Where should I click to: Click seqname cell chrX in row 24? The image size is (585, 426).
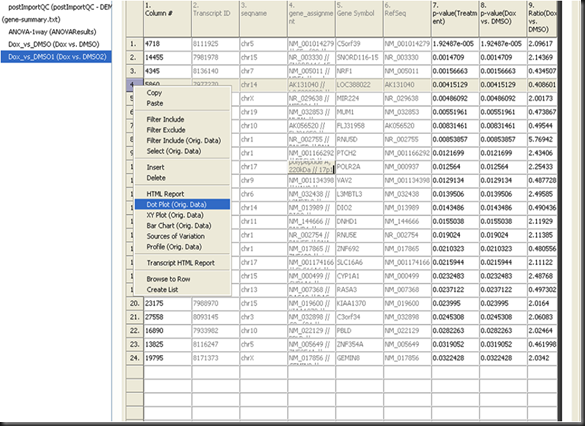click(263, 358)
